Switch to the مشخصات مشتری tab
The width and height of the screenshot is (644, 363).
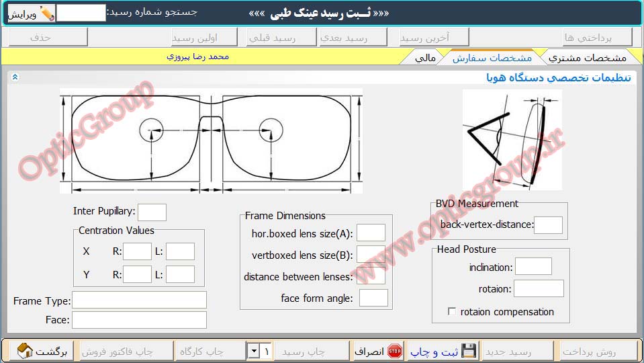pos(587,58)
